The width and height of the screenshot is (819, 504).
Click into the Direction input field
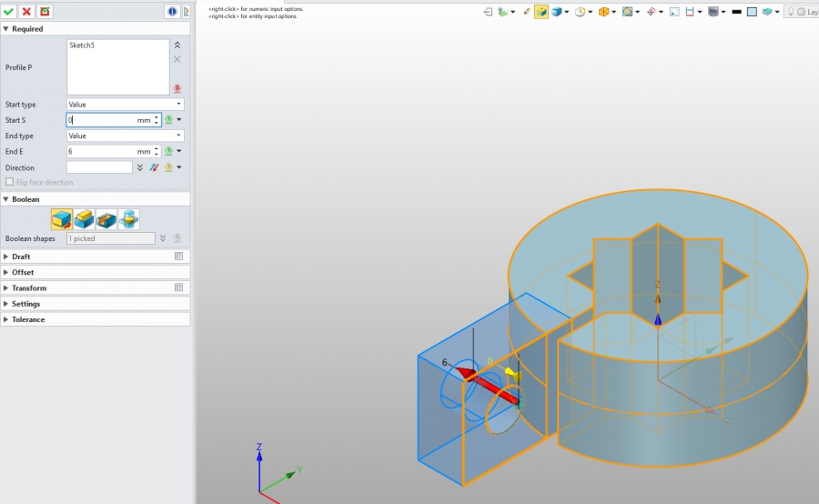pos(99,167)
